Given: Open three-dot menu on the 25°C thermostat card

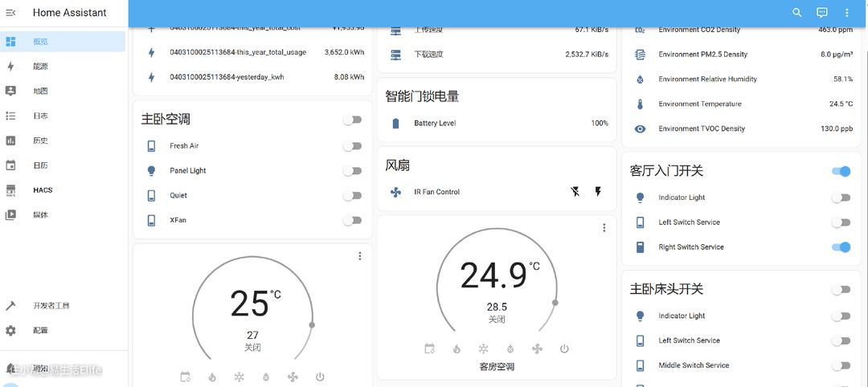Looking at the screenshot, I should [x=359, y=256].
